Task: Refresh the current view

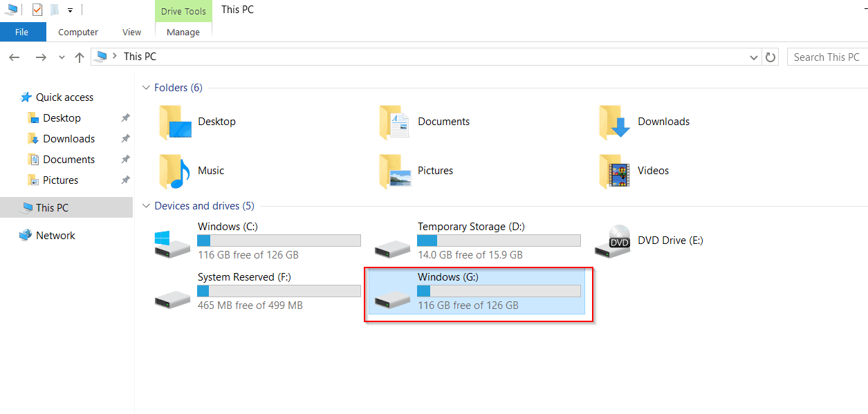Action: pyautogui.click(x=770, y=56)
